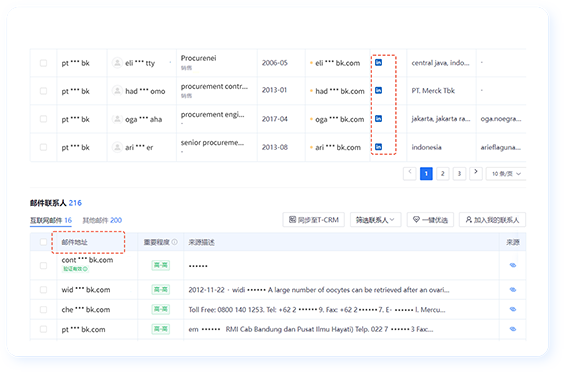Screen dimensions: 565x373
Task: Open LinkedIn icon in had *** omo row
Action: click(378, 90)
